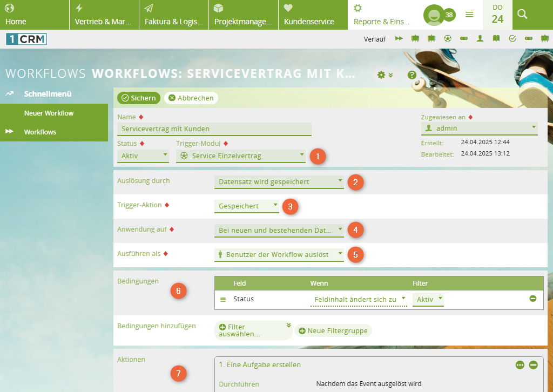Remove the Aufgabe erstellen action via minus
The width and height of the screenshot is (553, 392).
[x=533, y=365]
